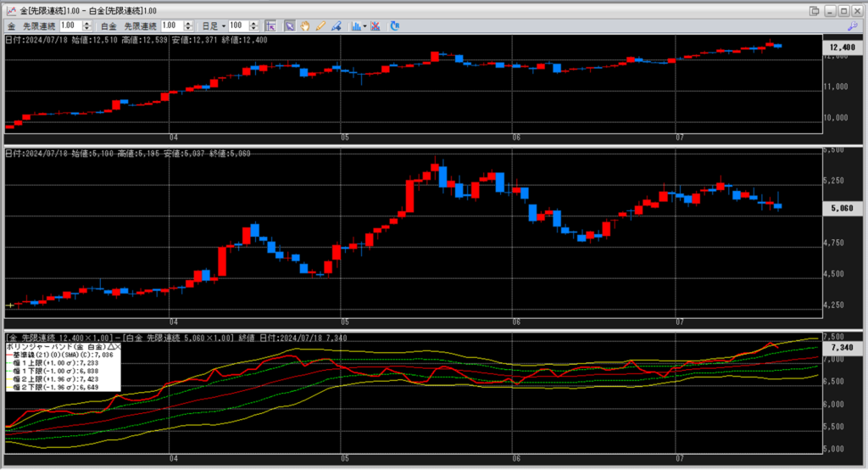This screenshot has width=868, height=470.
Task: Activate the hand pan tool
Action: [304, 26]
